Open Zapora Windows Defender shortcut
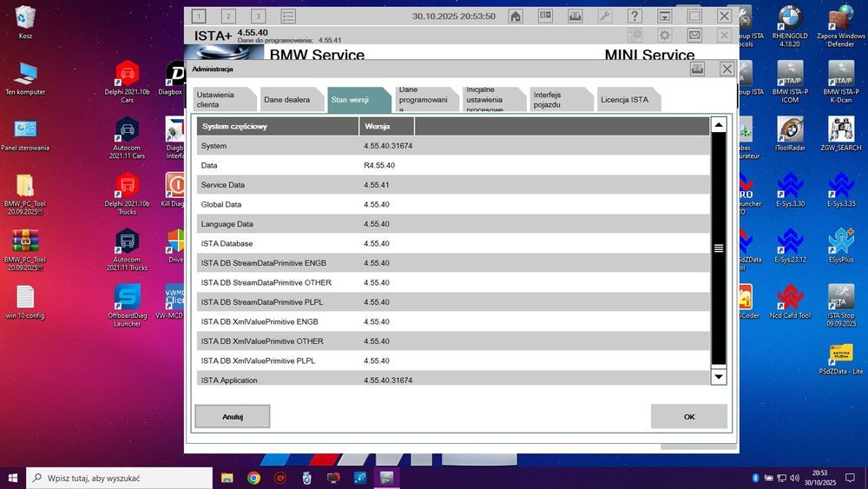Screen dimensions: 868x489 tap(841, 26)
